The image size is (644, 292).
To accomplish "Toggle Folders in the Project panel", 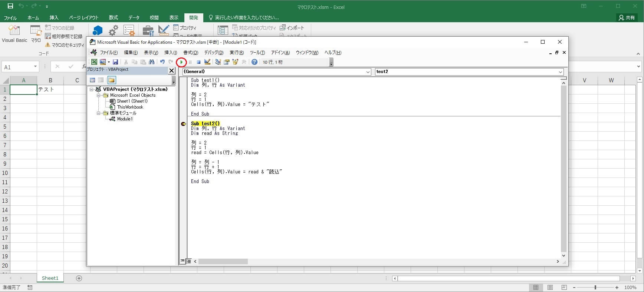I will pos(112,80).
